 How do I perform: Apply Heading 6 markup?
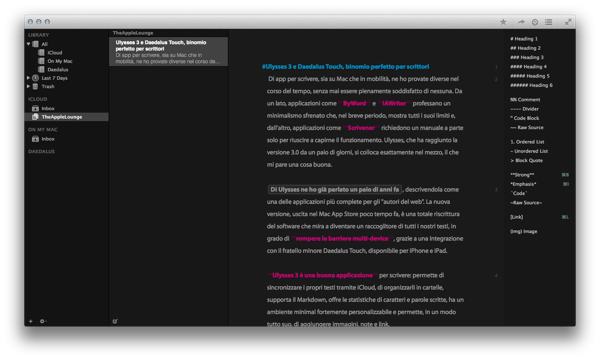tap(532, 85)
